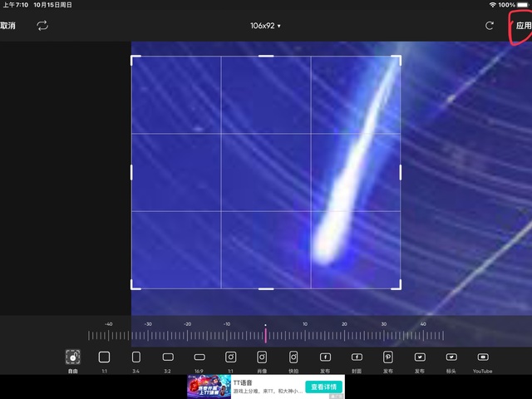This screenshot has width=532, height=399.
Task: Choose the plain 1:1 square crop preset
Action: pos(104,357)
